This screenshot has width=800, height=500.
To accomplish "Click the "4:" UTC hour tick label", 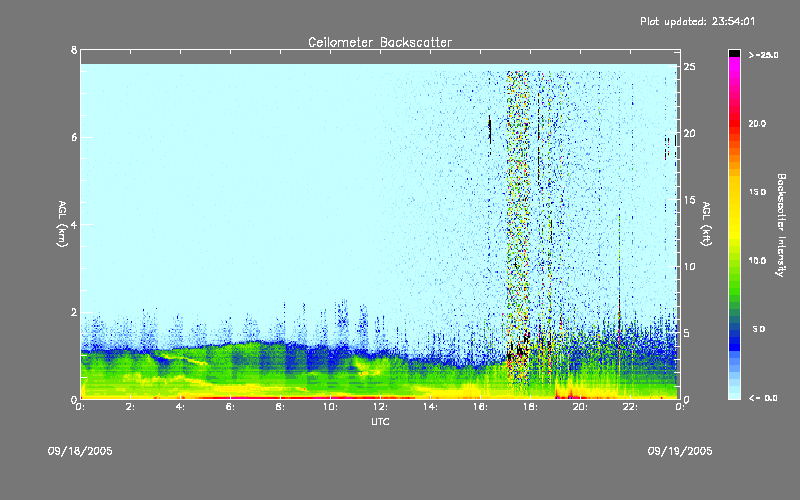I will 180,407.
